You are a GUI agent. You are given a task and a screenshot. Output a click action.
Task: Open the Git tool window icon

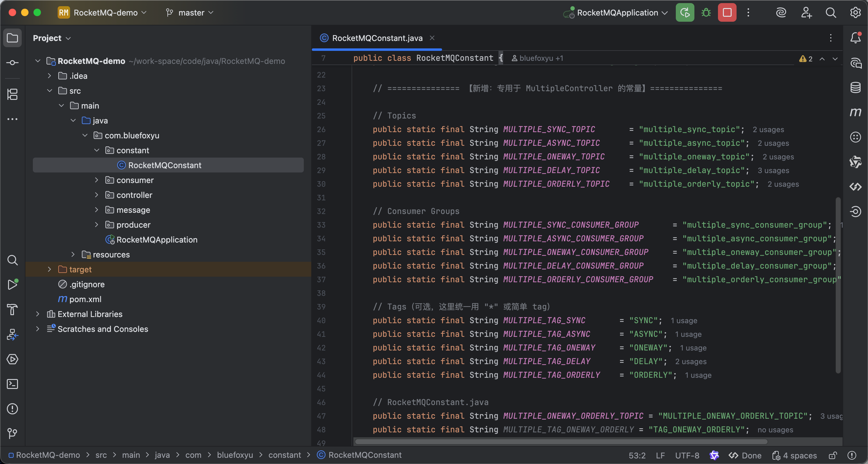coord(12,433)
